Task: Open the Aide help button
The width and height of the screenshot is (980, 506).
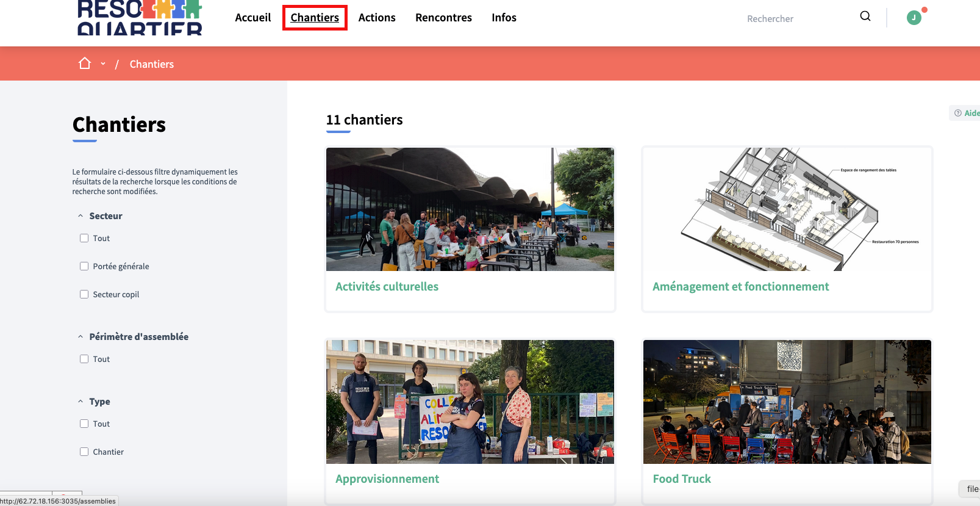Action: 967,113
